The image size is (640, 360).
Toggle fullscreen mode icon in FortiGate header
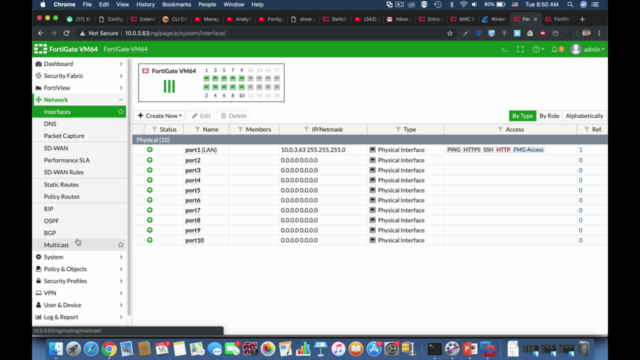(520, 49)
